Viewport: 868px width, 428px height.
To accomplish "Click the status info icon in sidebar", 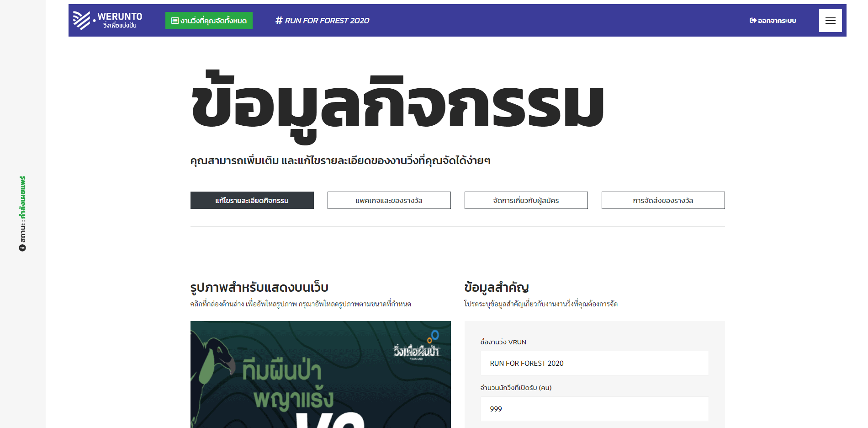I will click(22, 248).
